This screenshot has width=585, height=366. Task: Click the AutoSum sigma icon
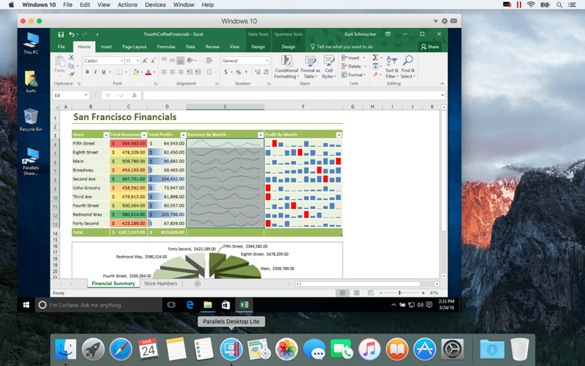375,57
